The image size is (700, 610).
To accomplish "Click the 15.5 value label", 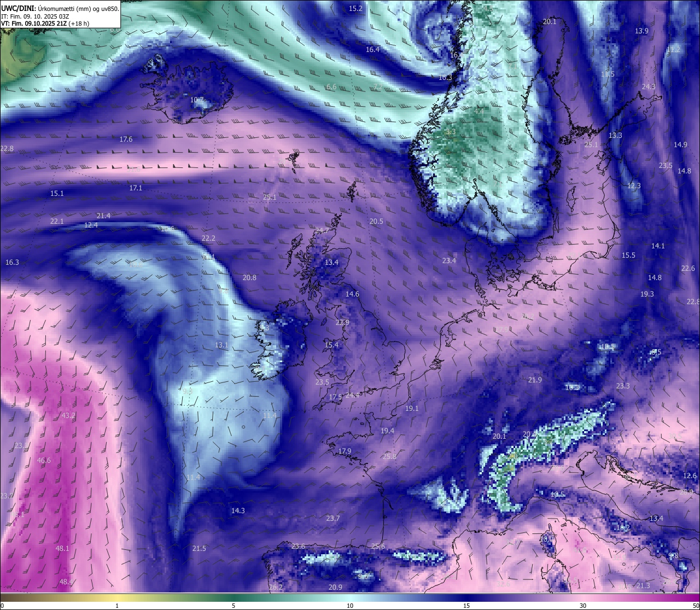I will (628, 255).
